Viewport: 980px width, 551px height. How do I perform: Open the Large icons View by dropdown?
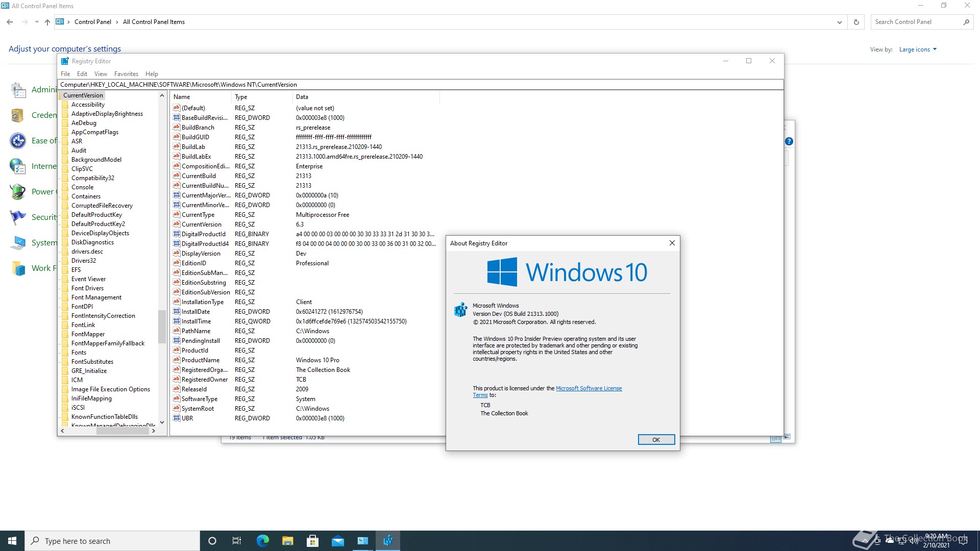[x=918, y=49]
